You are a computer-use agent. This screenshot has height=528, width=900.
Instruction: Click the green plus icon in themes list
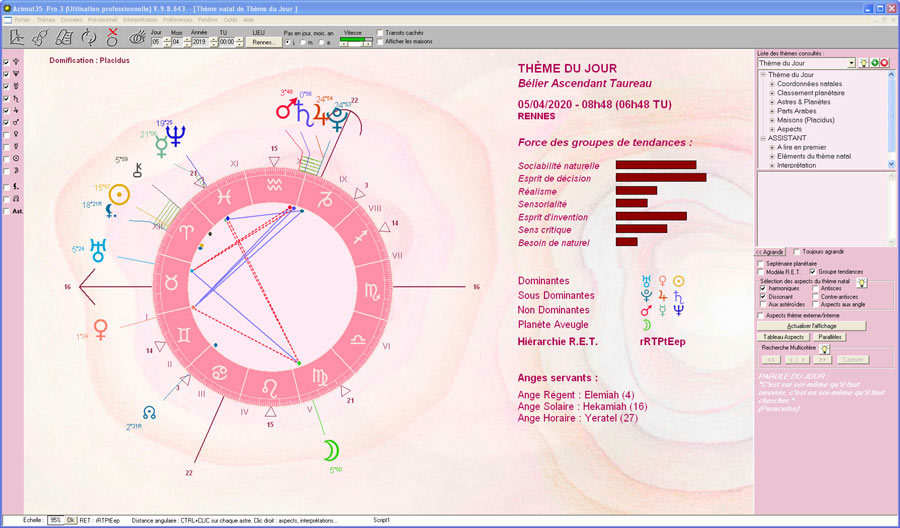(x=874, y=63)
